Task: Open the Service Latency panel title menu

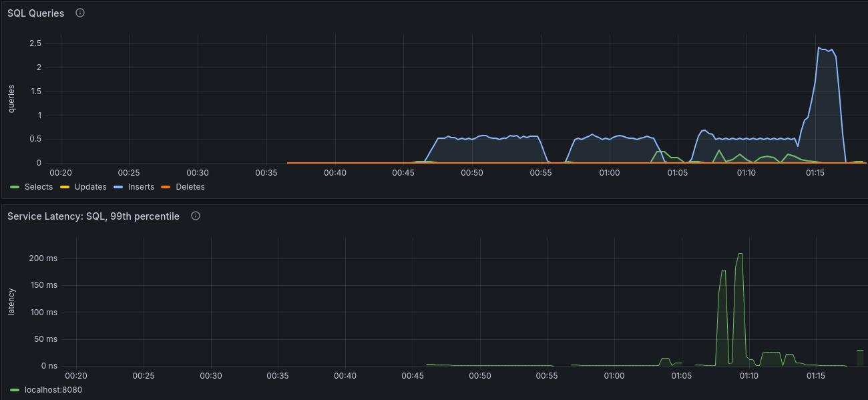Action: [93, 216]
